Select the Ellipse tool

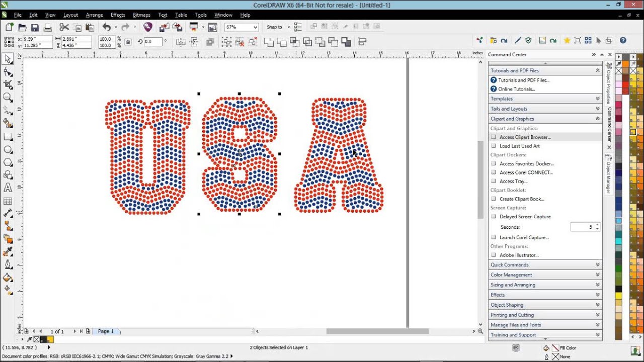coord(8,149)
